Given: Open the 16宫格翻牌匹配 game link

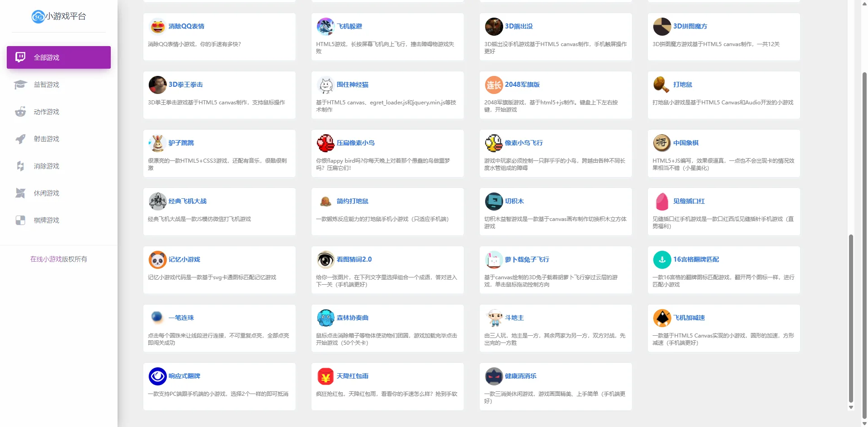Looking at the screenshot, I should 696,260.
